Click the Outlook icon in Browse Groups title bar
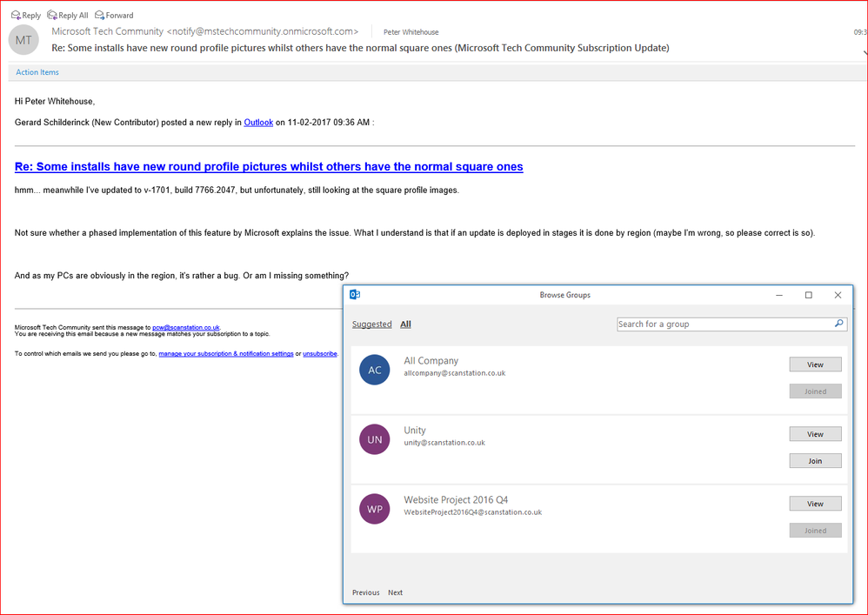868x615 pixels. pyautogui.click(x=355, y=295)
